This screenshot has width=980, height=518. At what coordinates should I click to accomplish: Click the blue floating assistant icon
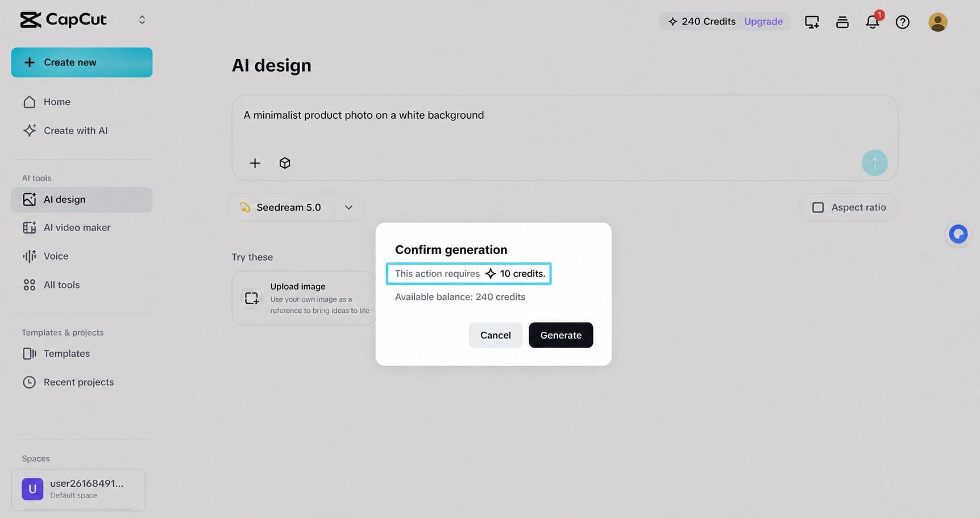pyautogui.click(x=958, y=234)
